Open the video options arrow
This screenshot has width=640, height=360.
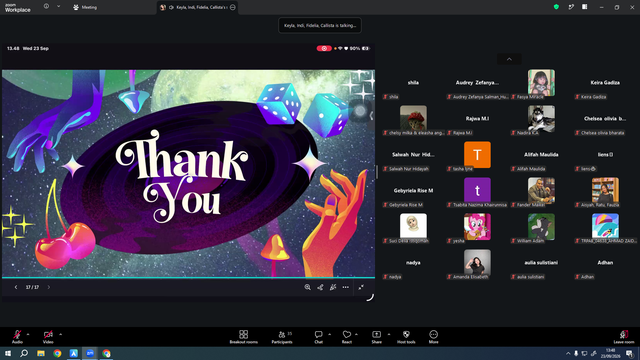pyautogui.click(x=60, y=334)
